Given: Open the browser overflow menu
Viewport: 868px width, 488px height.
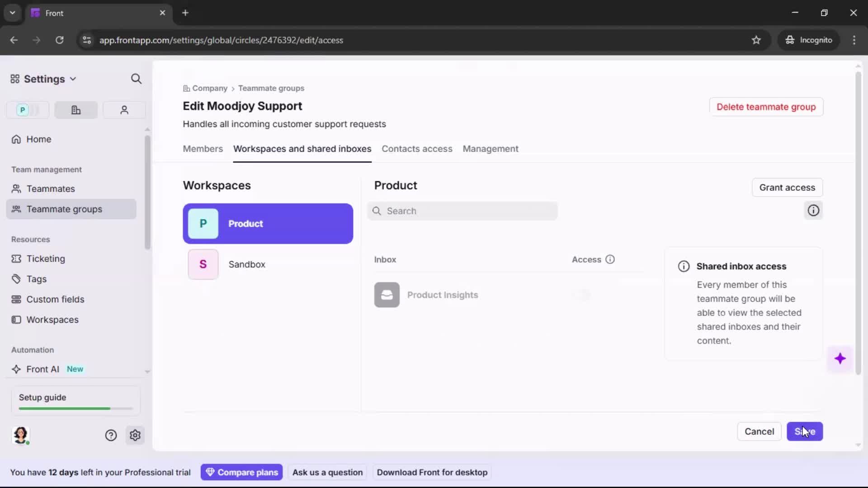Looking at the screenshot, I should click(854, 40).
